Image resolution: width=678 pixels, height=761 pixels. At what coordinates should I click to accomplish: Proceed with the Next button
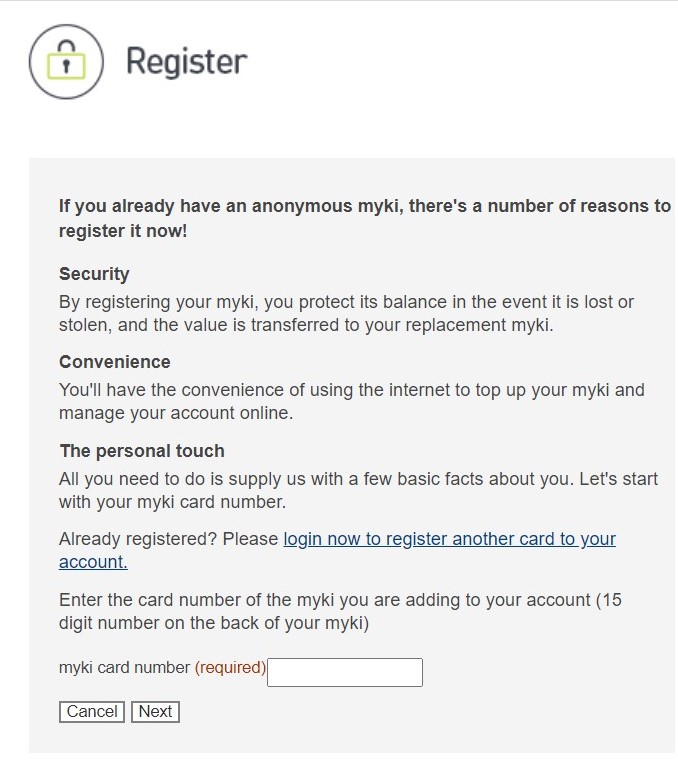pyautogui.click(x=155, y=711)
